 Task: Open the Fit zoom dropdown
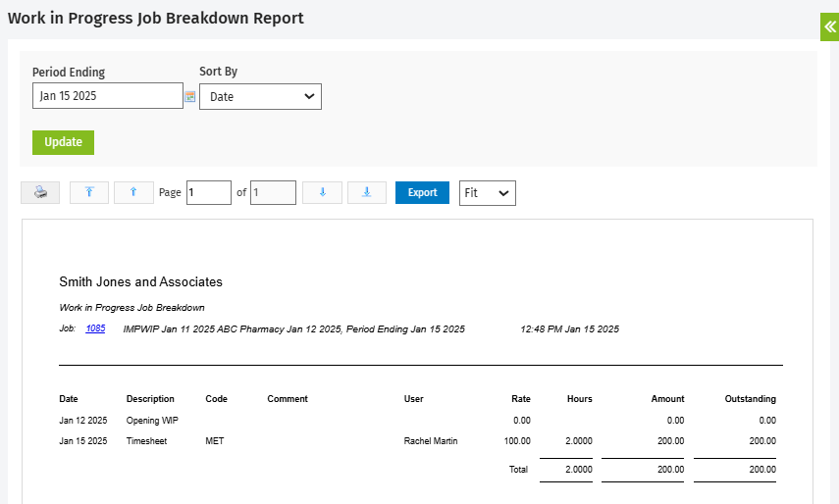pyautogui.click(x=487, y=193)
